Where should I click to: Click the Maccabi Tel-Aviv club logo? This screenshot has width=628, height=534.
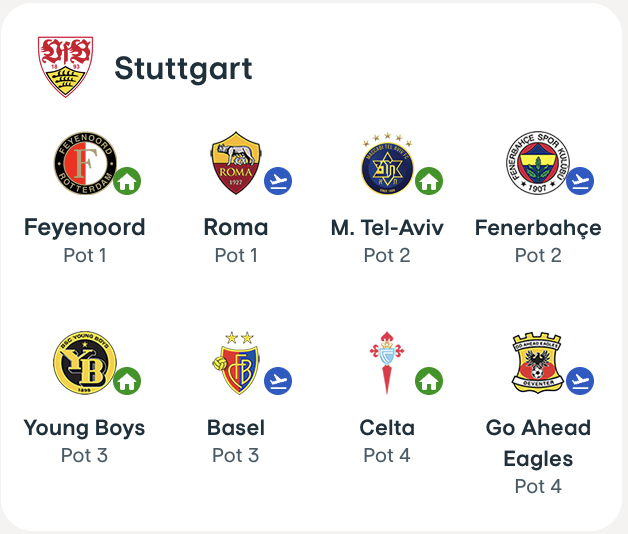click(x=387, y=163)
